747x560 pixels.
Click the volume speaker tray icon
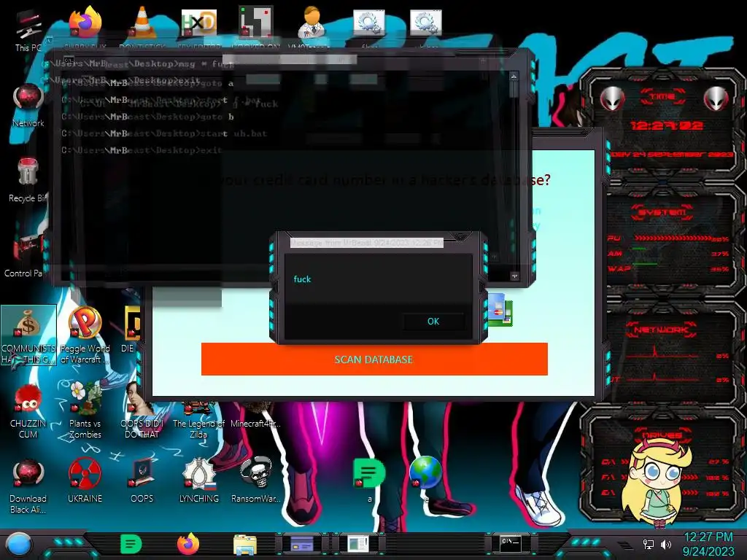[x=666, y=544]
